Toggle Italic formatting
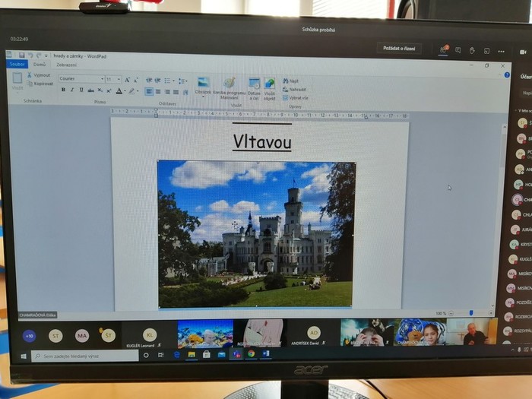Screen dimensions: 532x399 (x=72, y=90)
